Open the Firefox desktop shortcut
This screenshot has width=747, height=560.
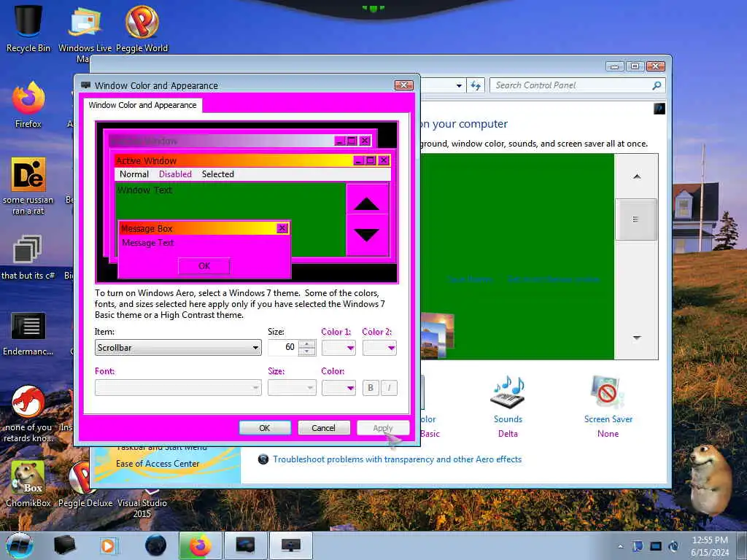[x=28, y=105]
